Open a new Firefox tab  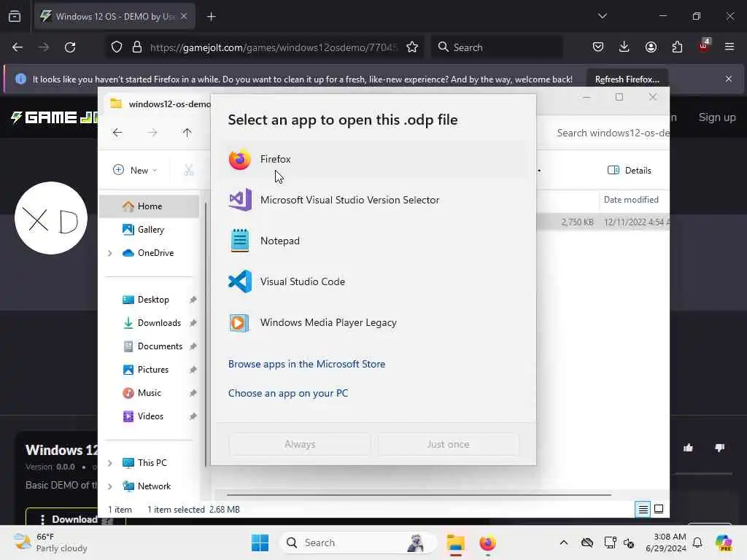tap(212, 17)
